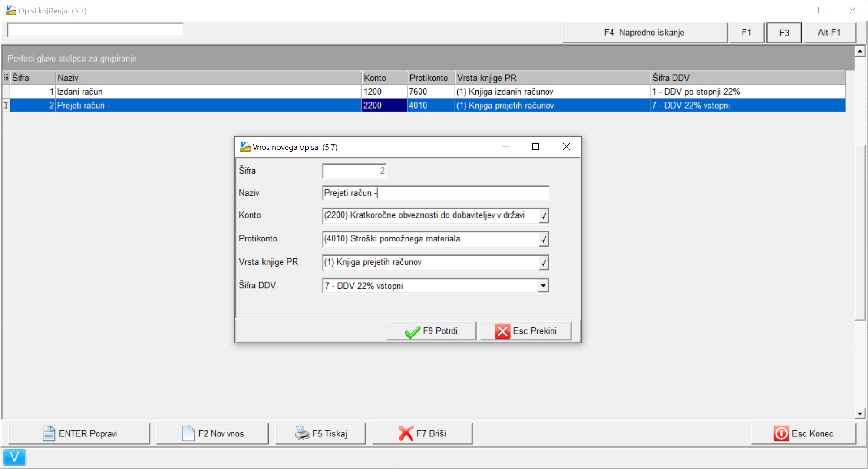Screen dimensions: 868x469
Task: Click the F3 button
Action: coord(784,33)
